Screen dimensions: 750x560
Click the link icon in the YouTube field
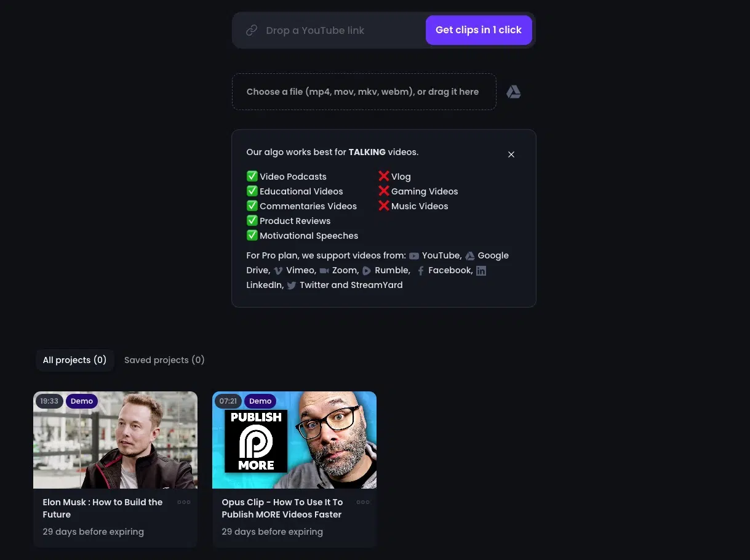(251, 30)
